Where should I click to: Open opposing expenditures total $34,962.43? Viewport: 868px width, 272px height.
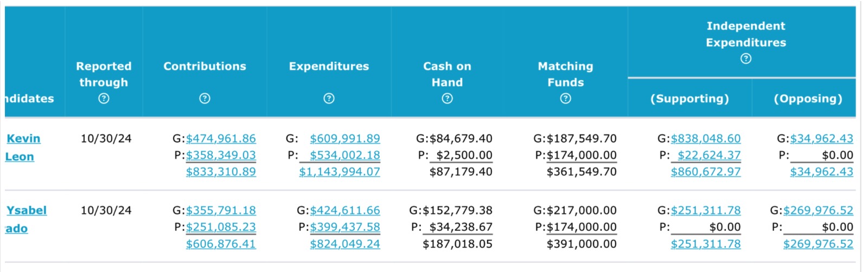(821, 172)
